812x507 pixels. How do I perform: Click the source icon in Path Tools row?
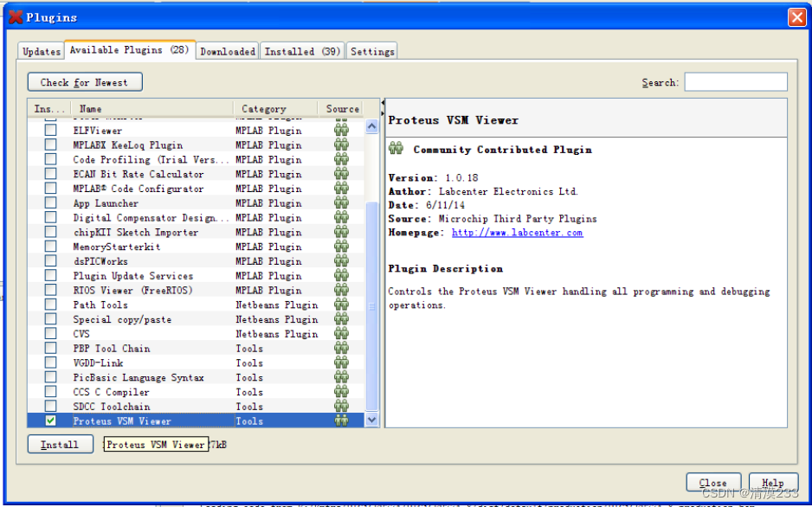[x=341, y=305]
